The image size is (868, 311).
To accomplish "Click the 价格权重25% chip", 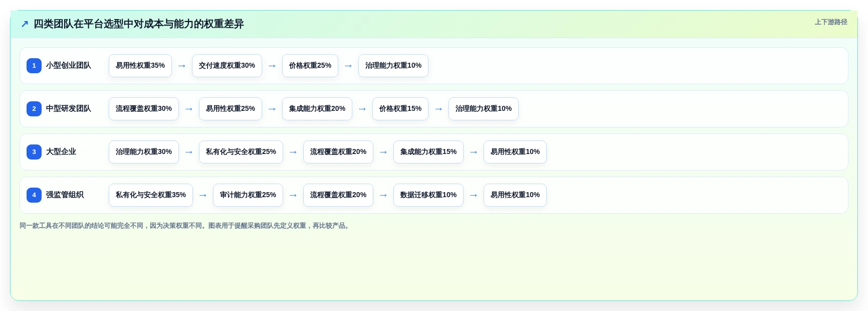I will (x=310, y=66).
